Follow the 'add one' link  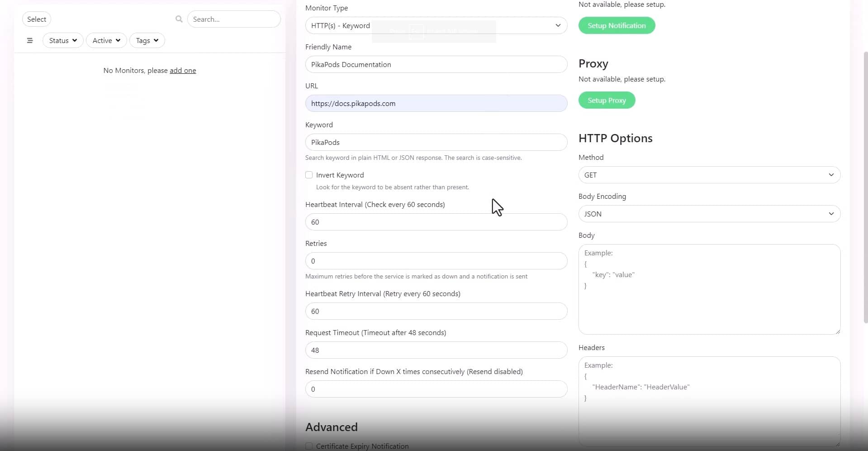click(183, 71)
